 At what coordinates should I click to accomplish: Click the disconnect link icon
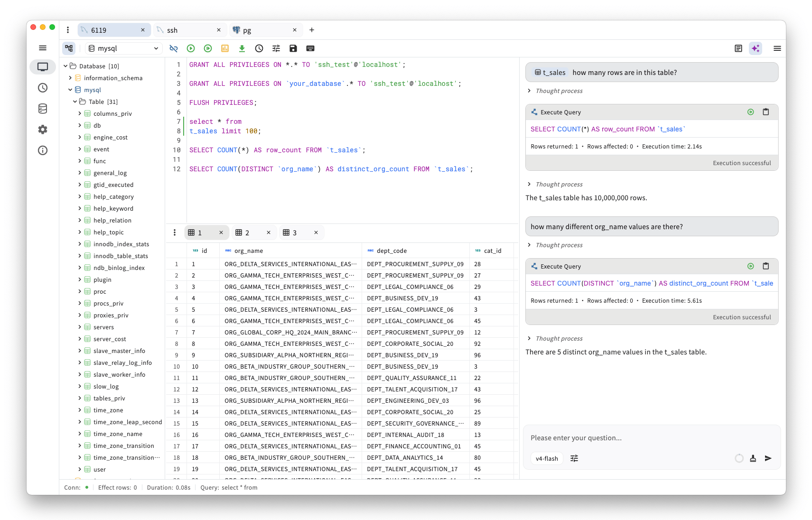(174, 48)
